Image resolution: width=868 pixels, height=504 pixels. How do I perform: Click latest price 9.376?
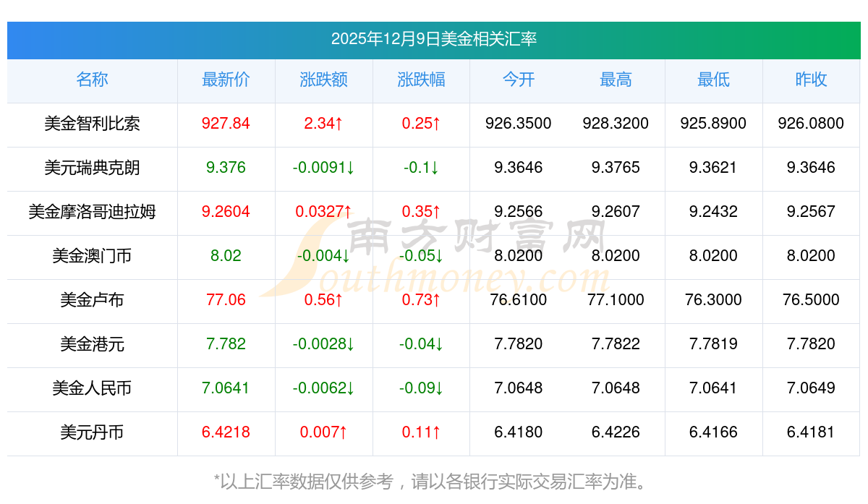[x=226, y=168]
